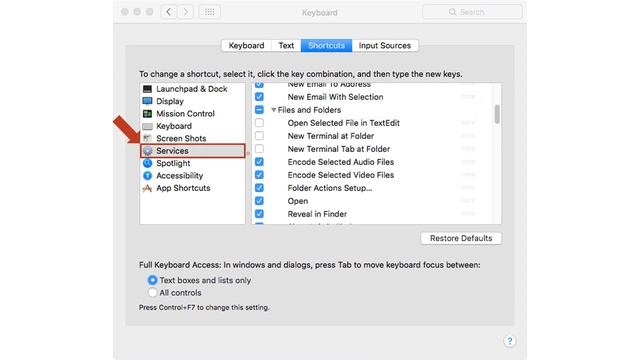640x360 pixels.
Task: Go forward with the right chevron
Action: (x=185, y=12)
